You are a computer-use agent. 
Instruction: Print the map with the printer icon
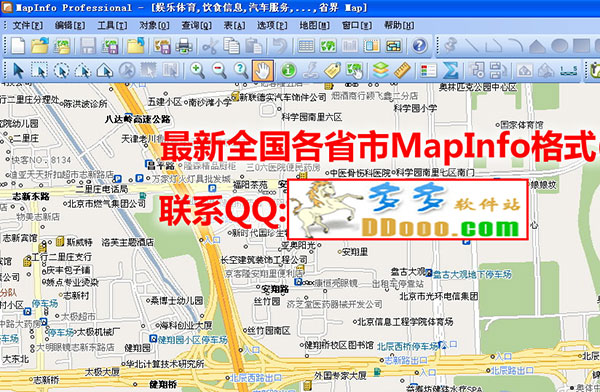[x=184, y=46]
